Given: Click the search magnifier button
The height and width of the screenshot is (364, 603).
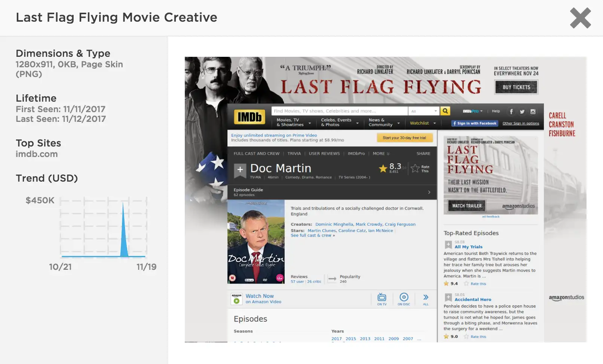Looking at the screenshot, I should [x=445, y=111].
